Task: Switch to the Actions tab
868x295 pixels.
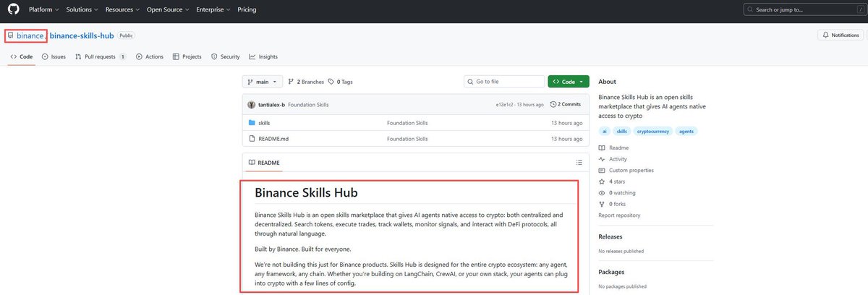Action: 150,56
